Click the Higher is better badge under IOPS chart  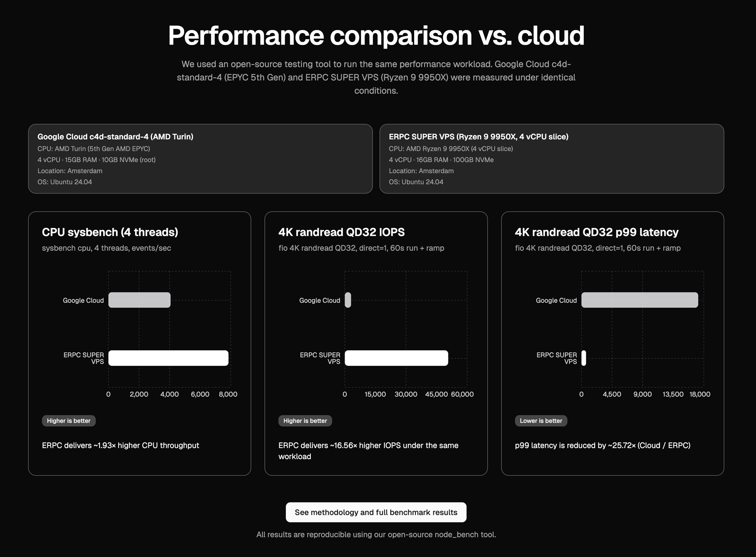305,421
